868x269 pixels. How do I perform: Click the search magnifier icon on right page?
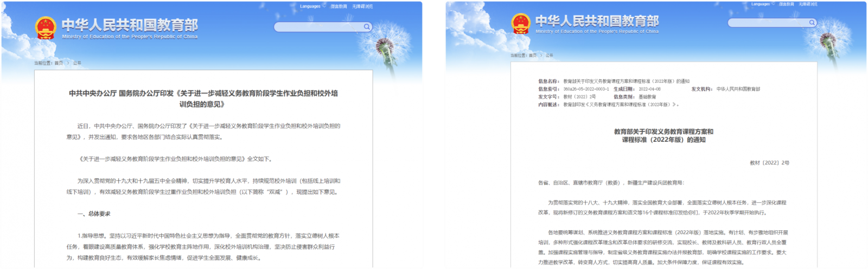[812, 22]
